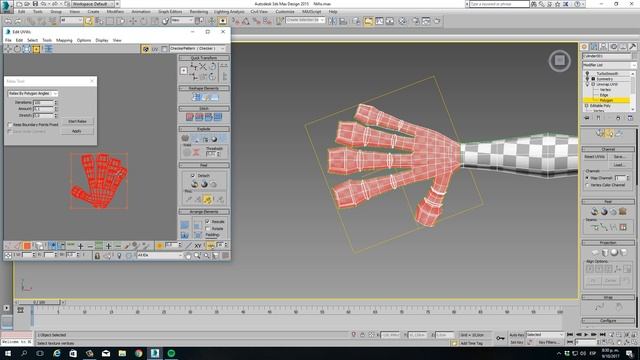Viewport: 640px width, 360px height.
Task: Toggle the Rotate checkbox in Arrange Elements
Action: click(x=207, y=228)
